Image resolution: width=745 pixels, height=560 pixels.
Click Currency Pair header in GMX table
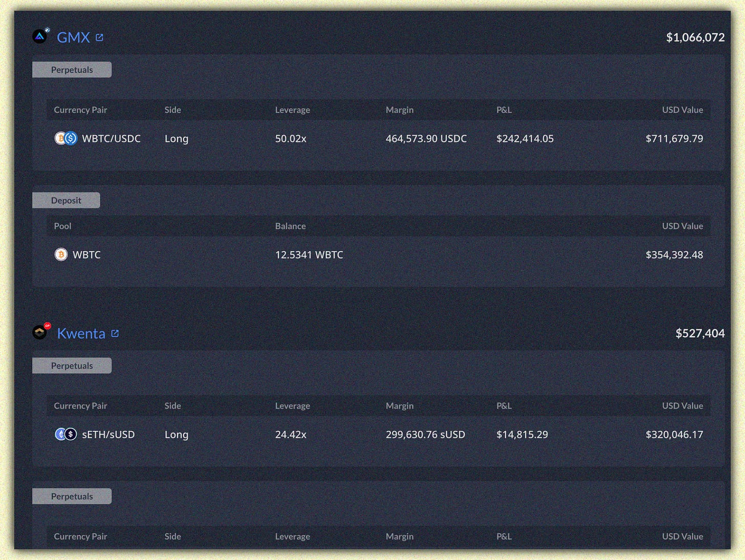coord(80,110)
